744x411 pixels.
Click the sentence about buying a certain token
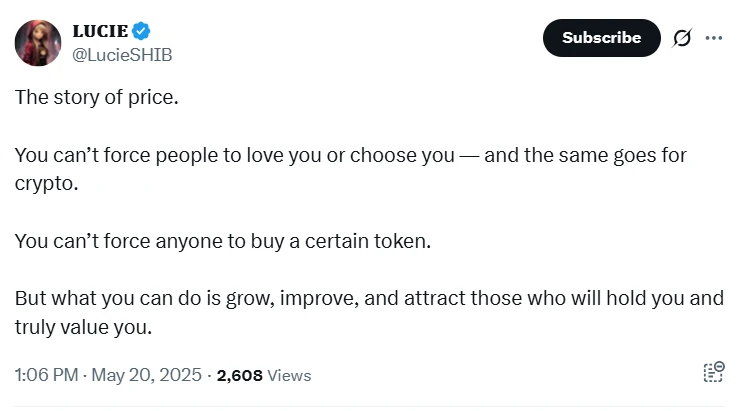(222, 241)
